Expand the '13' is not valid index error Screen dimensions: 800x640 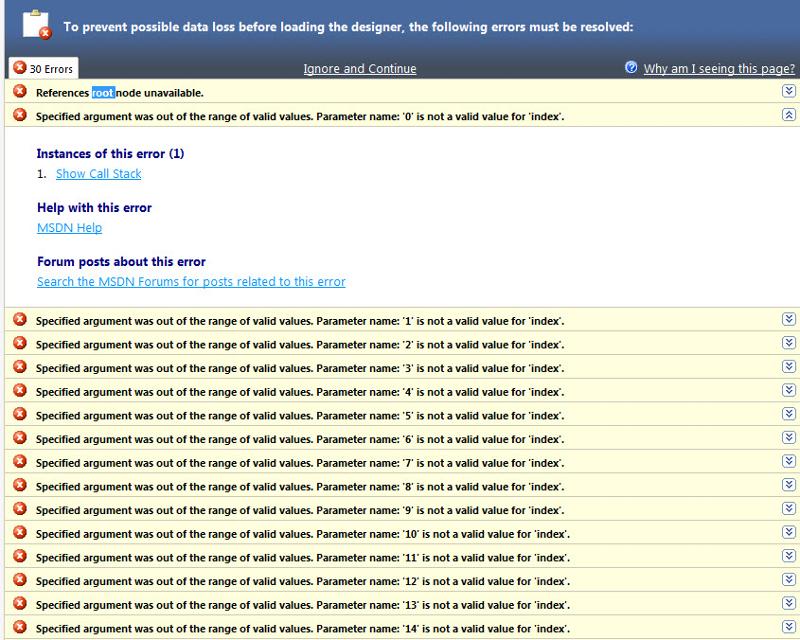click(x=789, y=603)
